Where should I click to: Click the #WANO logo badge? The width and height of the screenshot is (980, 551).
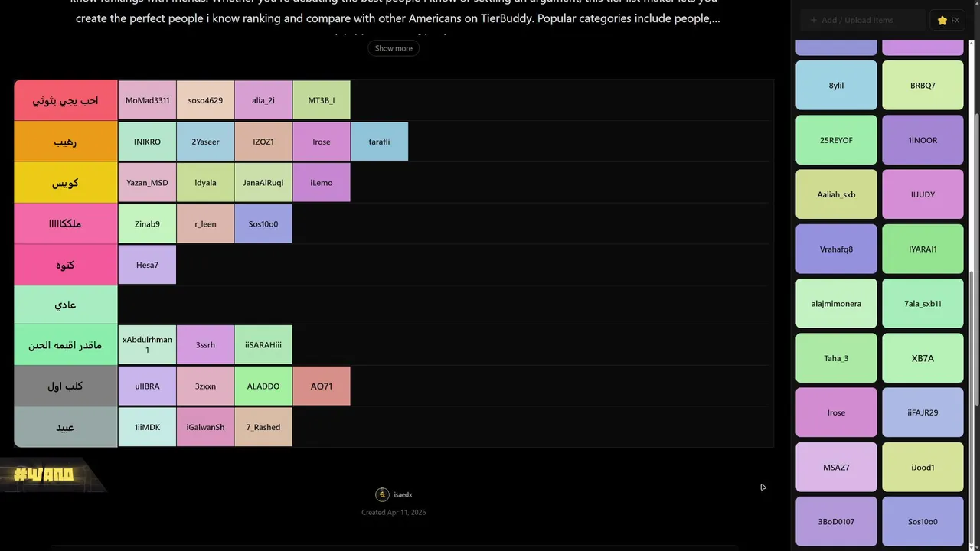(44, 474)
